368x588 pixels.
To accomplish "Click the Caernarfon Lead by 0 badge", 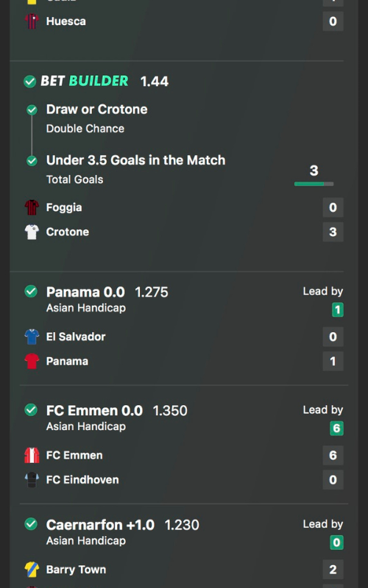I will (x=337, y=542).
